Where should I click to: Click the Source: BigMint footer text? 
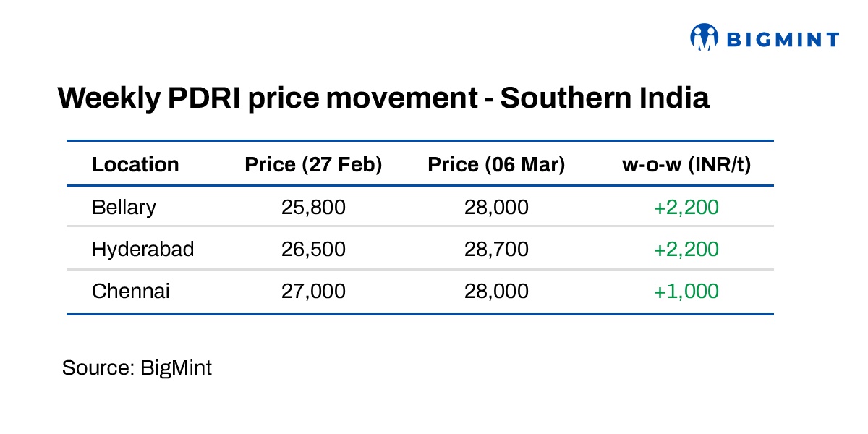pos(137,367)
